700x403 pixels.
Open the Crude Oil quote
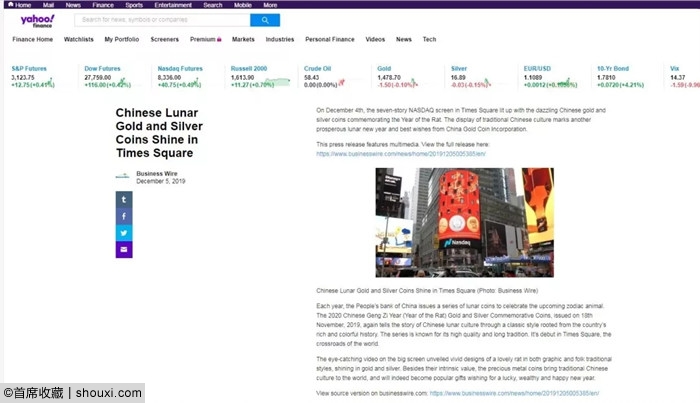click(x=317, y=69)
